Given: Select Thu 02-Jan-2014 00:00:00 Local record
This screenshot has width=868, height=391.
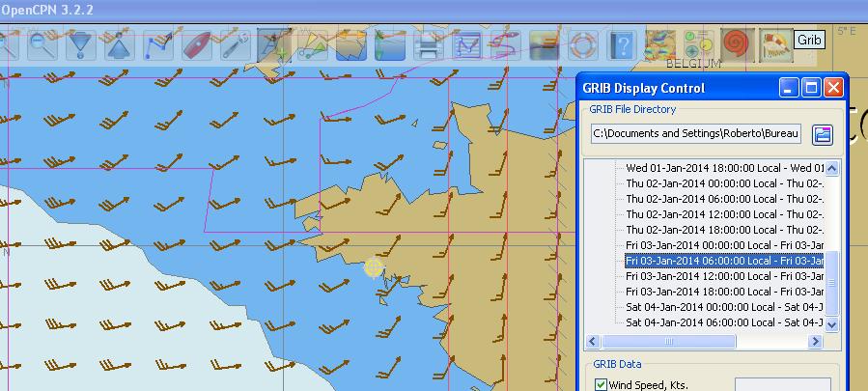Looking at the screenshot, I should pyautogui.click(x=725, y=183).
